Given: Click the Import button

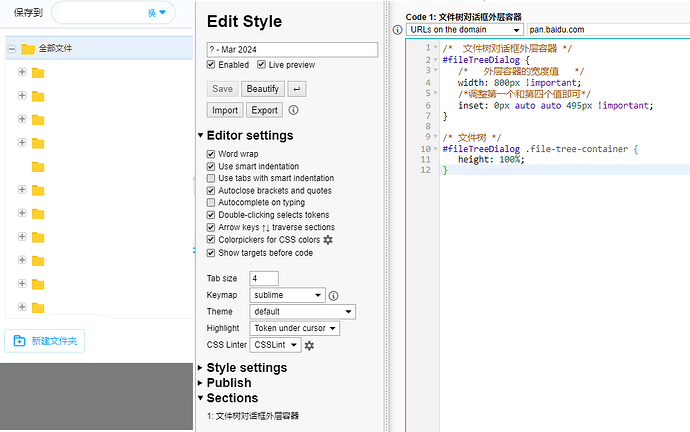Looking at the screenshot, I should point(224,110).
